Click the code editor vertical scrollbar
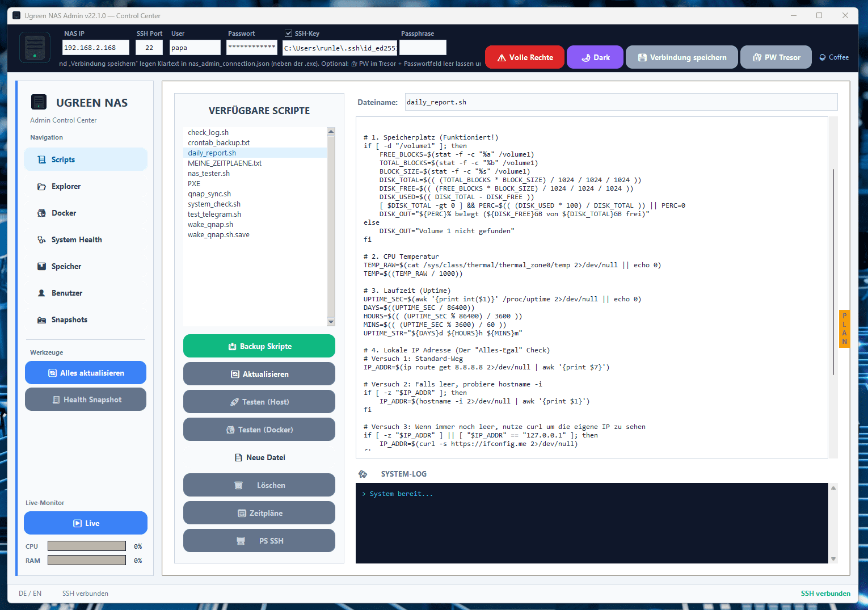 pyautogui.click(x=833, y=272)
